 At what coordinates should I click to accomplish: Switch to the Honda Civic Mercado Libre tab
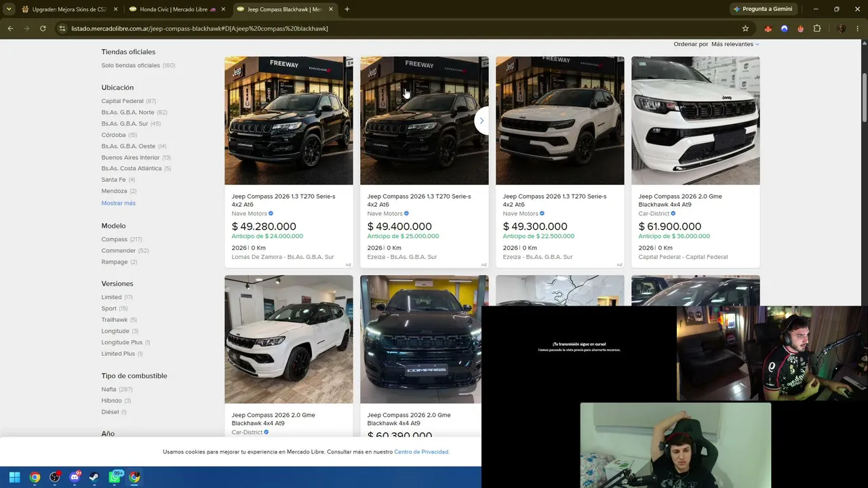(178, 9)
